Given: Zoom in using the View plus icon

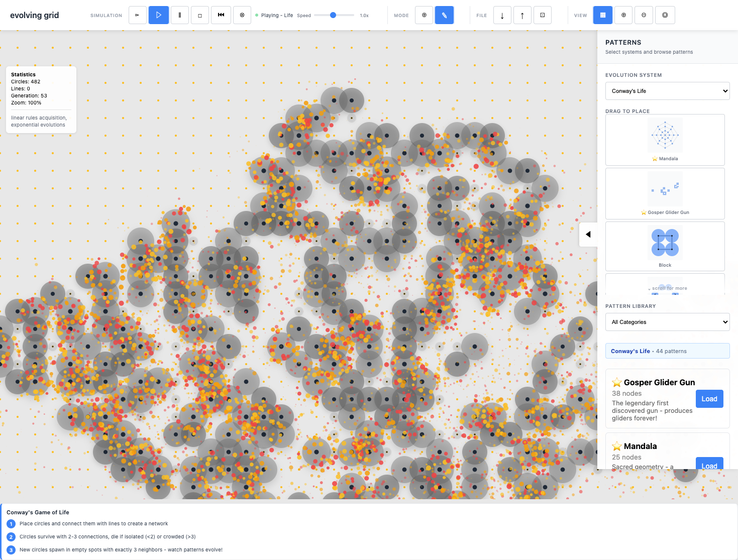Looking at the screenshot, I should point(623,15).
